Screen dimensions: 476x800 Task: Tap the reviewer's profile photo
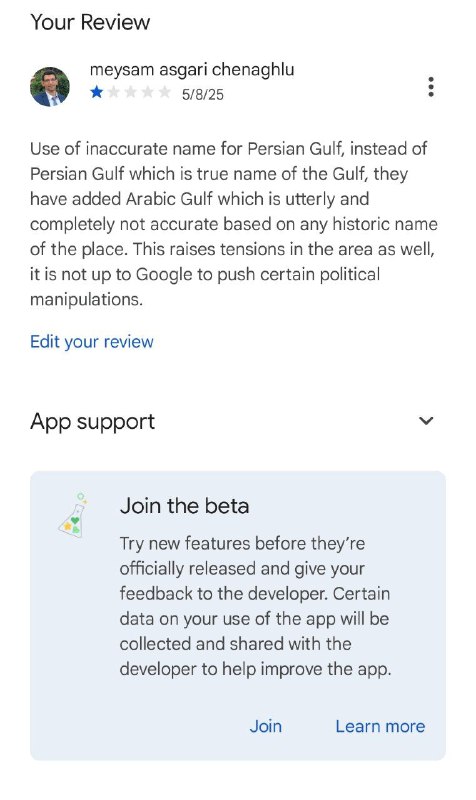(49, 87)
